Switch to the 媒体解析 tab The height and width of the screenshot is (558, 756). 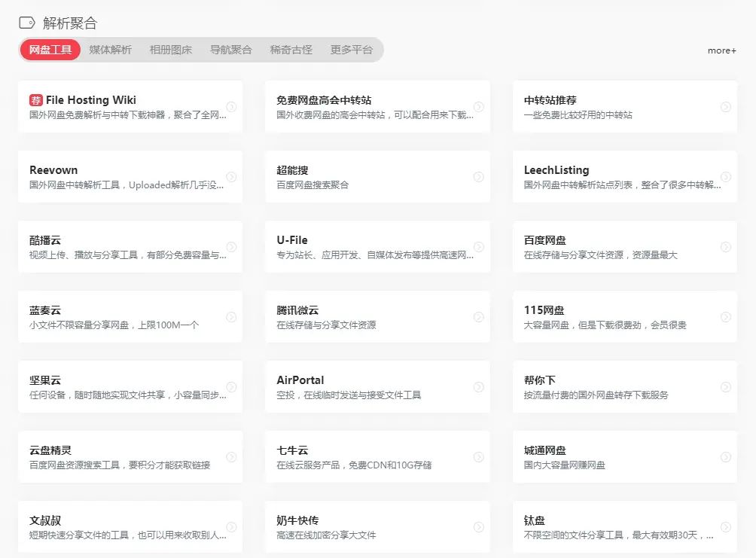[x=111, y=49]
